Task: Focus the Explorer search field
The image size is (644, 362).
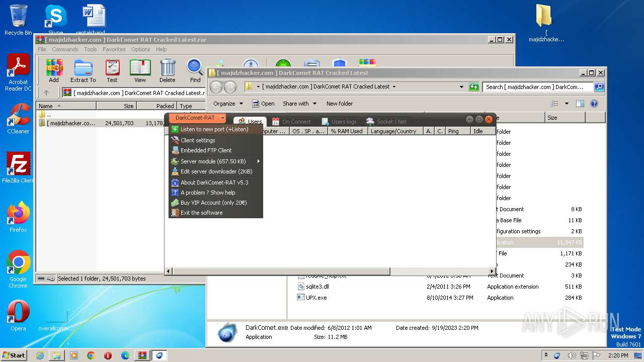Action: (x=538, y=87)
